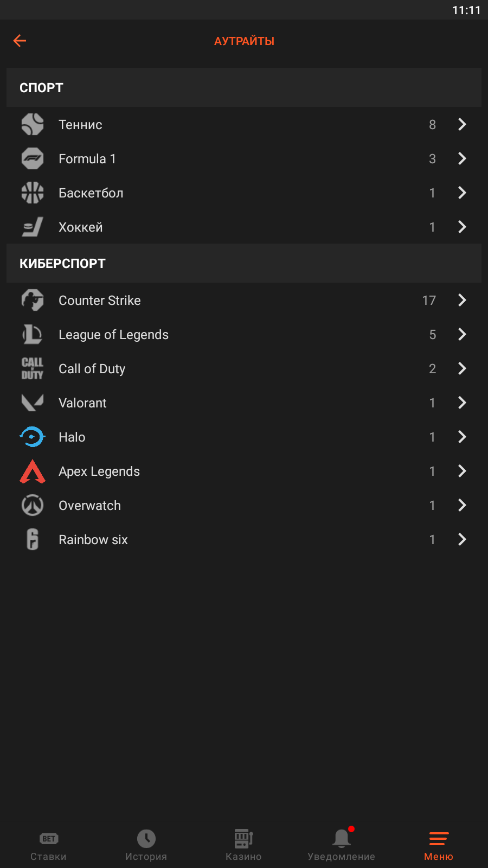Image resolution: width=488 pixels, height=868 pixels.
Task: Click the Tennis ball sport icon
Action: tap(33, 124)
